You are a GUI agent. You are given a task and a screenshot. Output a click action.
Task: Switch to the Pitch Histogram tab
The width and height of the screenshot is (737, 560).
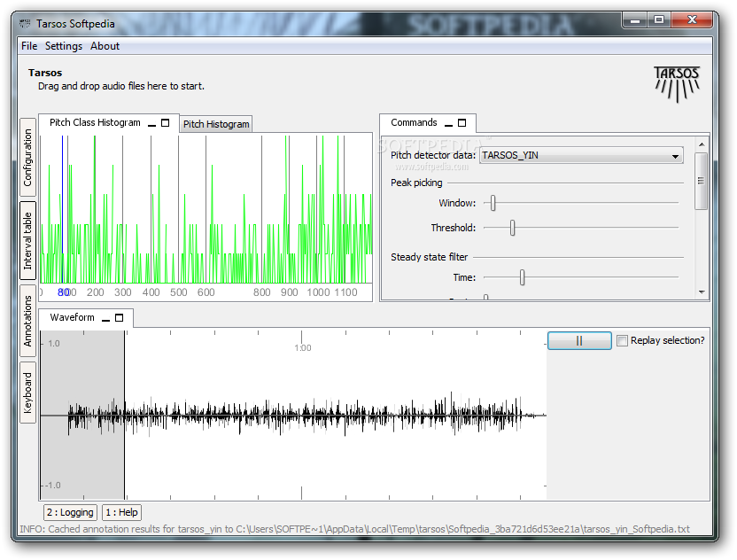click(x=216, y=124)
